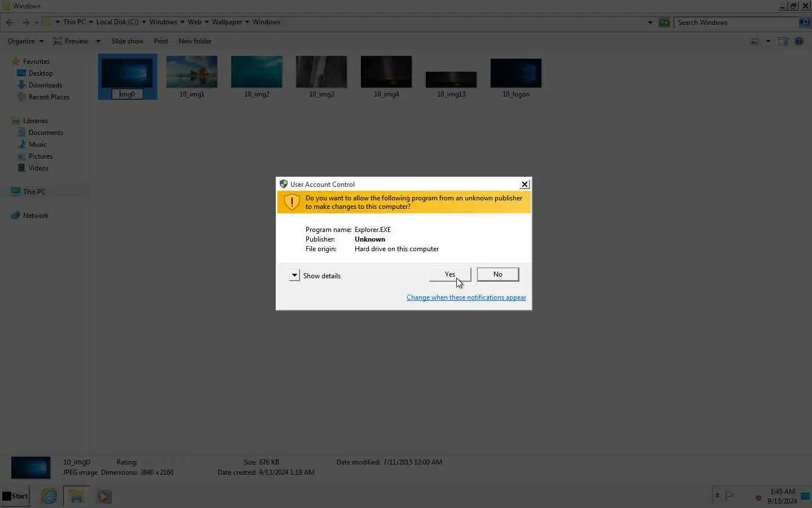
Task: Click This PC in the address bar
Action: (x=74, y=22)
